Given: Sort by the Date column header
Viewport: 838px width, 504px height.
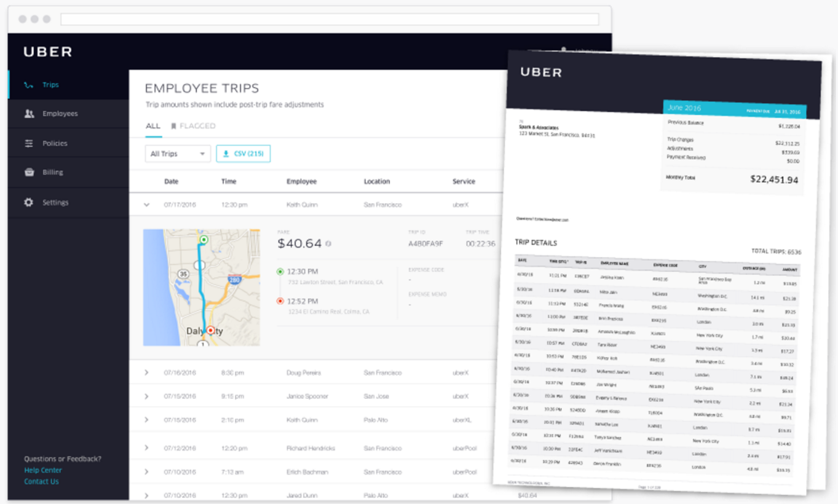Looking at the screenshot, I should [x=171, y=181].
